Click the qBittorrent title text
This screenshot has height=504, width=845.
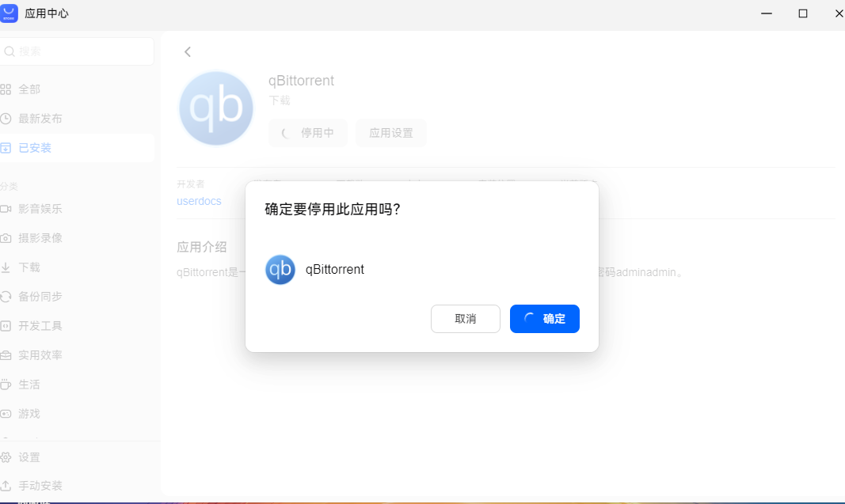[301, 81]
